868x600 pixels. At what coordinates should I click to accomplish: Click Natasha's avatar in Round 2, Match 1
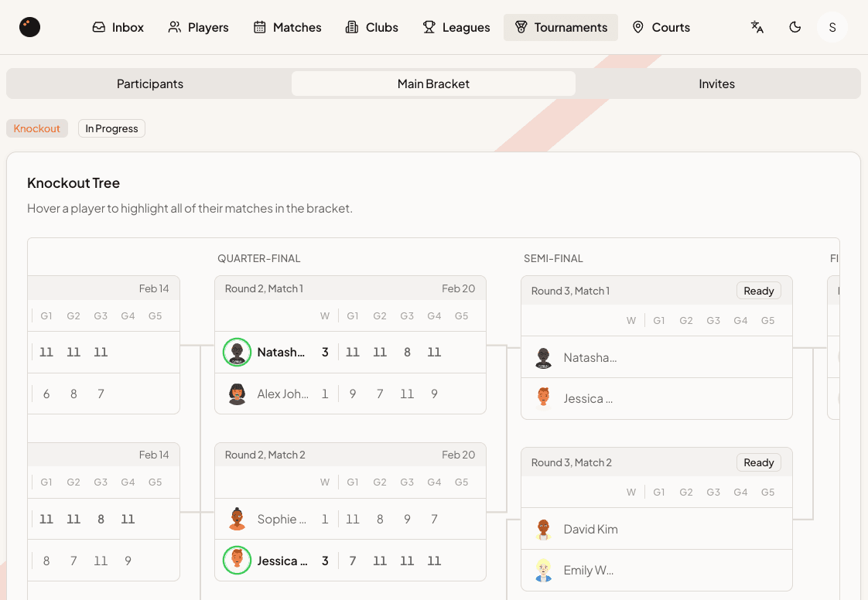pyautogui.click(x=238, y=352)
